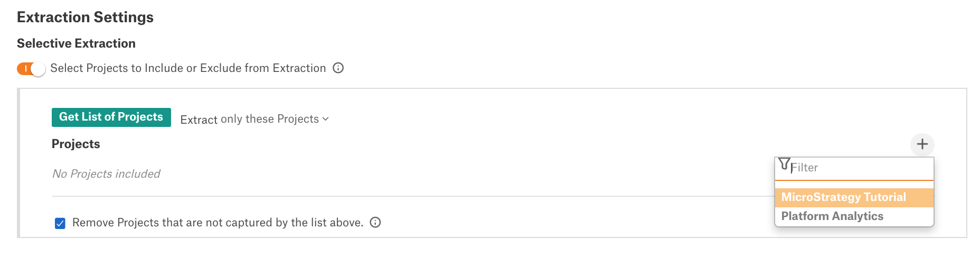Click the 'Remove Projects that are not captured' label
Screen dimensions: 980x256
[x=218, y=223]
